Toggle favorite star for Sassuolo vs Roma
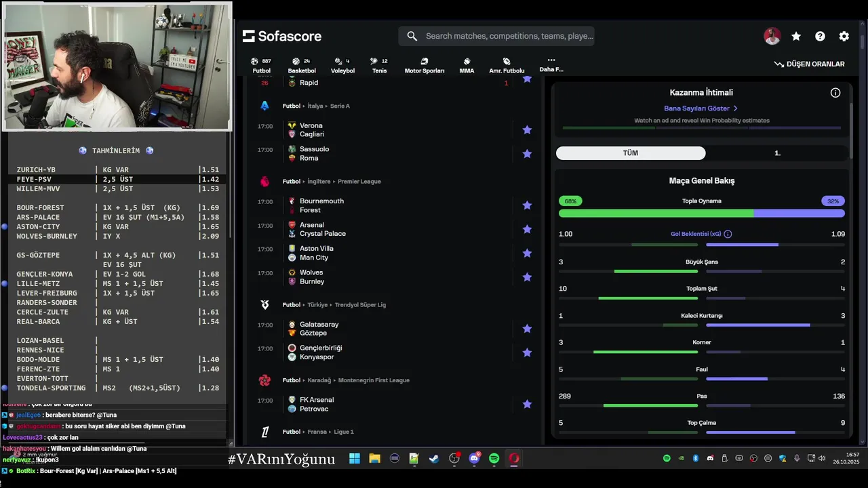The image size is (868, 488). pos(527,154)
